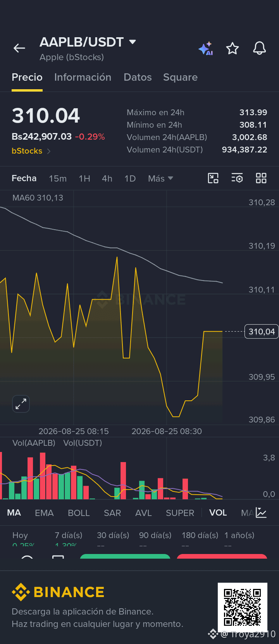Add AAPLB/USDT to favorites star
This screenshot has width=279, height=644.
coord(232,48)
